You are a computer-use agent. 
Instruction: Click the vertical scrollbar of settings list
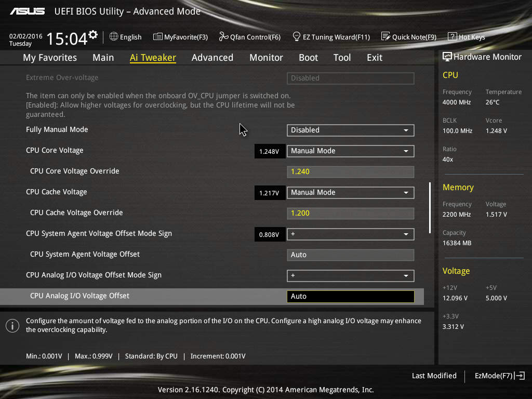430,208
